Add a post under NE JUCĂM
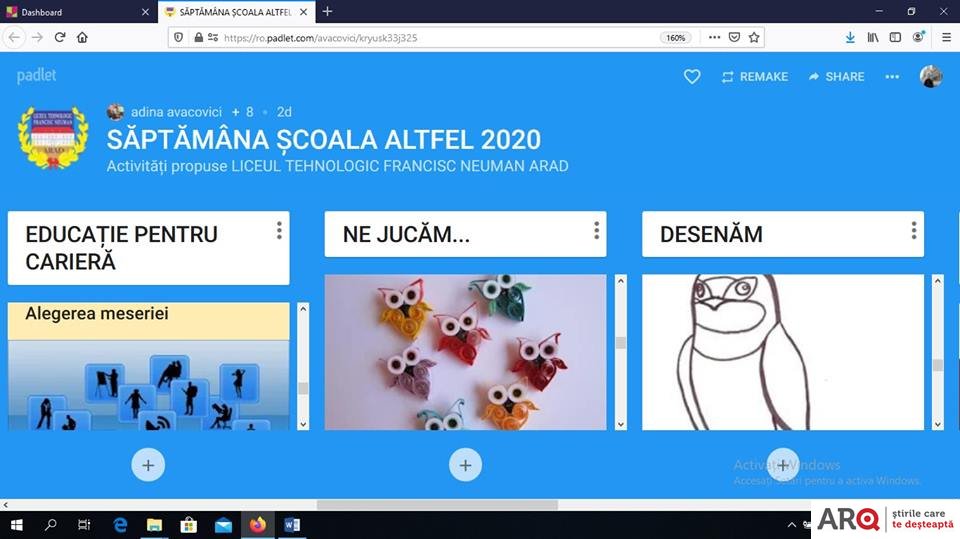 coord(465,465)
